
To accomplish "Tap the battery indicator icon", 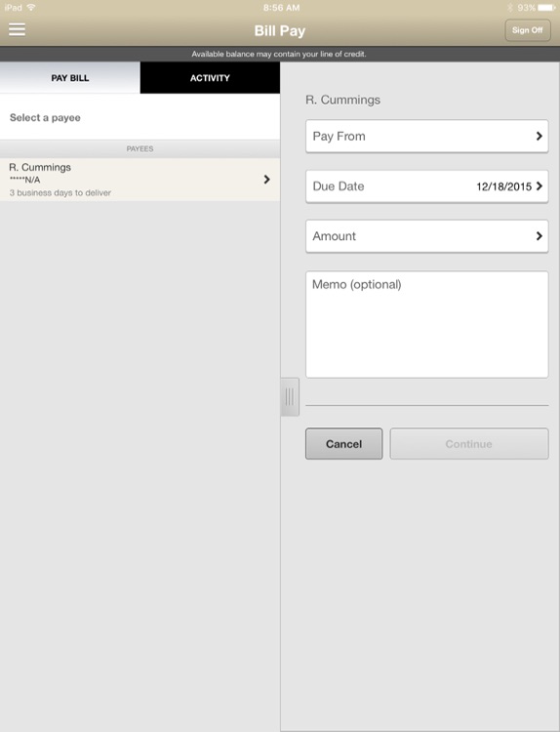I will click(546, 8).
